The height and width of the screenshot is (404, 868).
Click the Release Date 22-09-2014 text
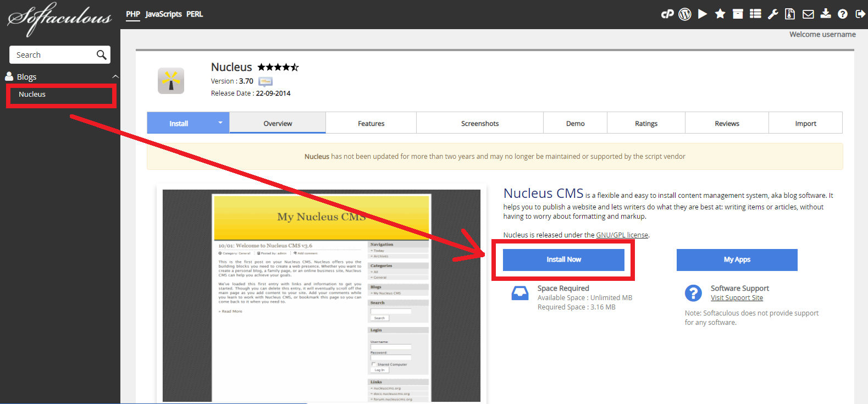(251, 93)
